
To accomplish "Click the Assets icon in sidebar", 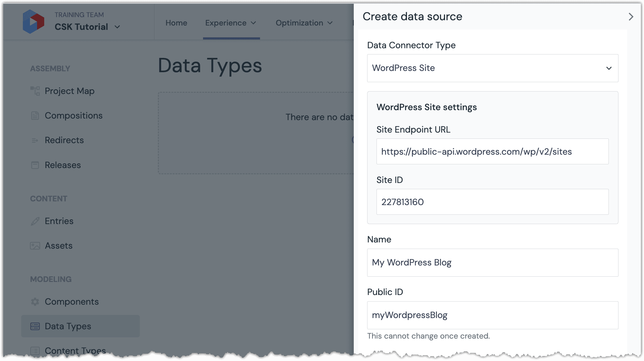I will click(x=36, y=245).
